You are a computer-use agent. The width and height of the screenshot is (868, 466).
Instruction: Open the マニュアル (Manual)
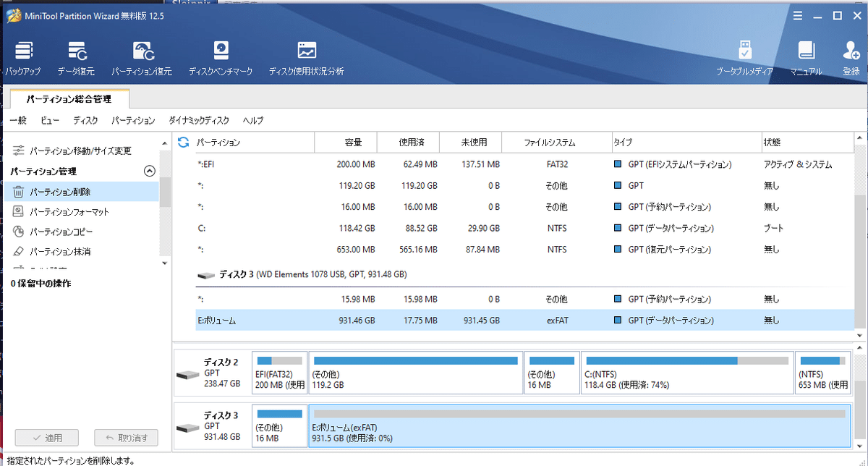pyautogui.click(x=806, y=59)
